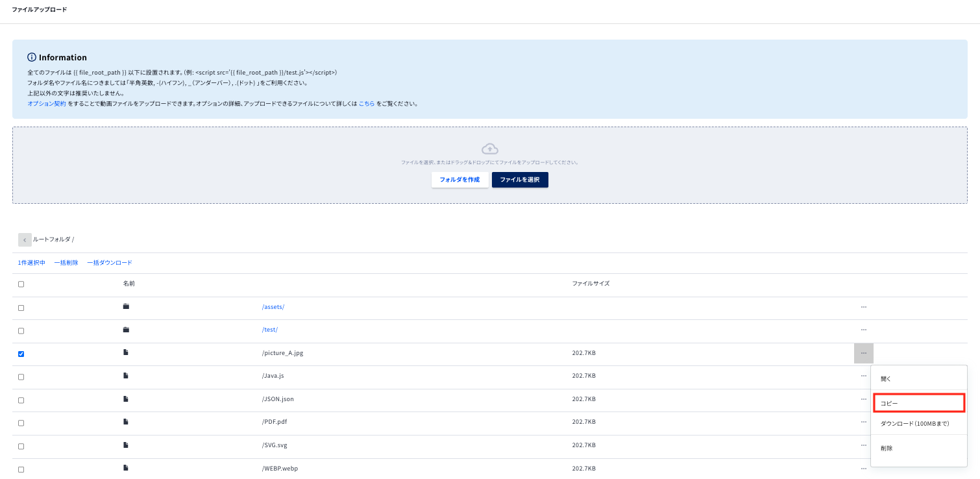Screen dimensions: 980x479
Task: Enable the WEBP.webp row checkbox
Action: [x=21, y=469]
